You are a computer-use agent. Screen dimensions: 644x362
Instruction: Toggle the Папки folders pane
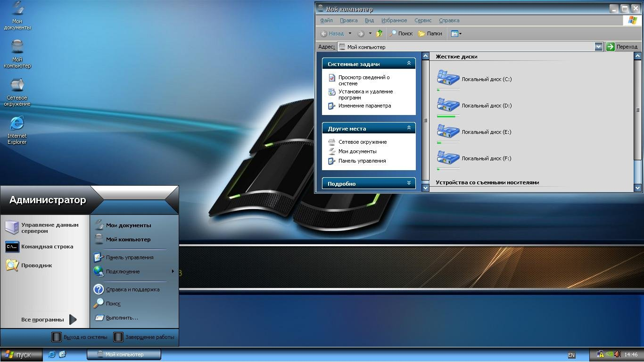pos(430,33)
